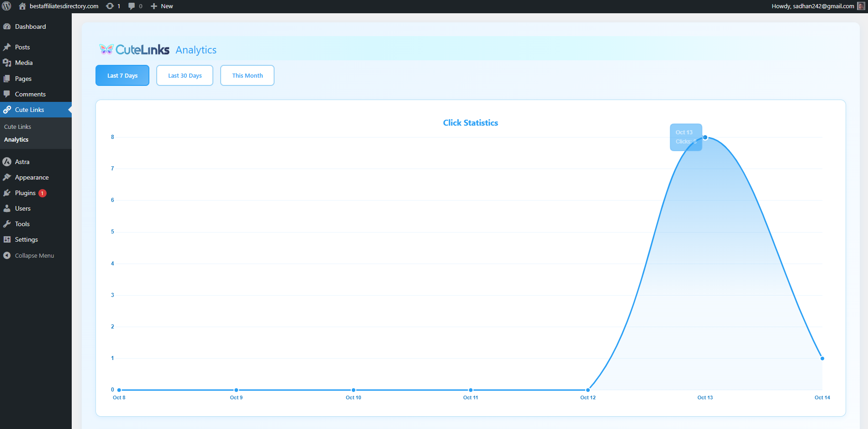Click the Comments bubble icon in sidebar
Image resolution: width=868 pixels, height=429 pixels.
(x=7, y=94)
